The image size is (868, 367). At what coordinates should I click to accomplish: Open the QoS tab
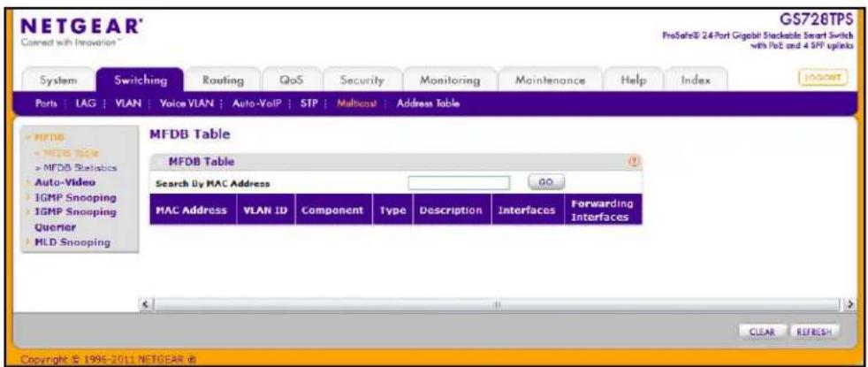click(x=292, y=80)
